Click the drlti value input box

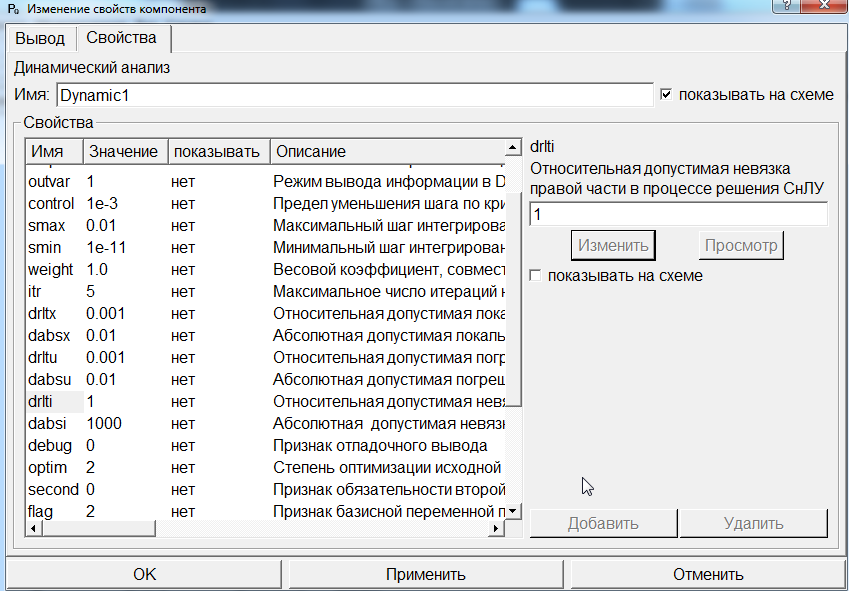point(678,215)
